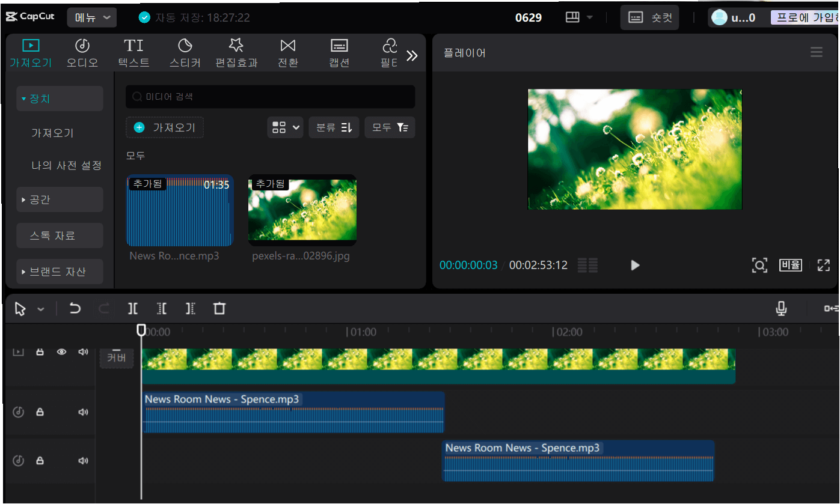840x504 pixels.
Task: Click the video track type icon
Action: coord(18,352)
